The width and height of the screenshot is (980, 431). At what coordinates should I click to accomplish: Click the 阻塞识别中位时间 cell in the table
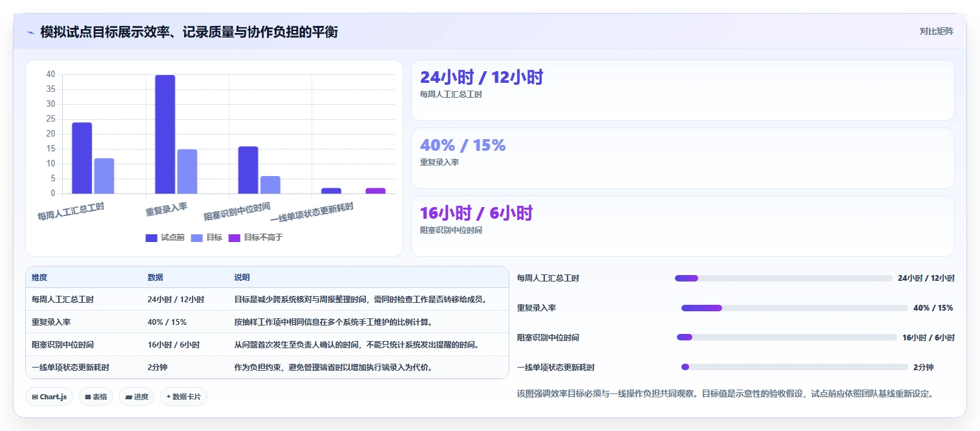point(63,345)
